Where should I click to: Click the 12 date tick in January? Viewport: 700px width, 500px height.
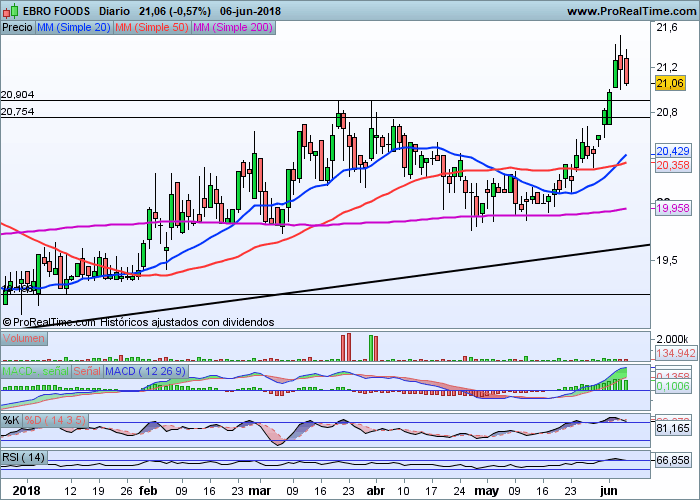(x=70, y=491)
